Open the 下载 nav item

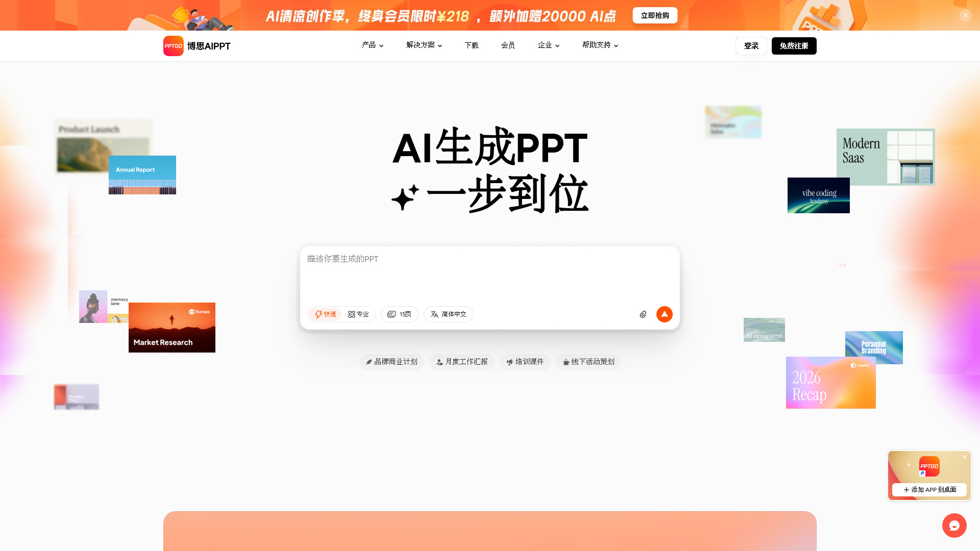coord(472,45)
